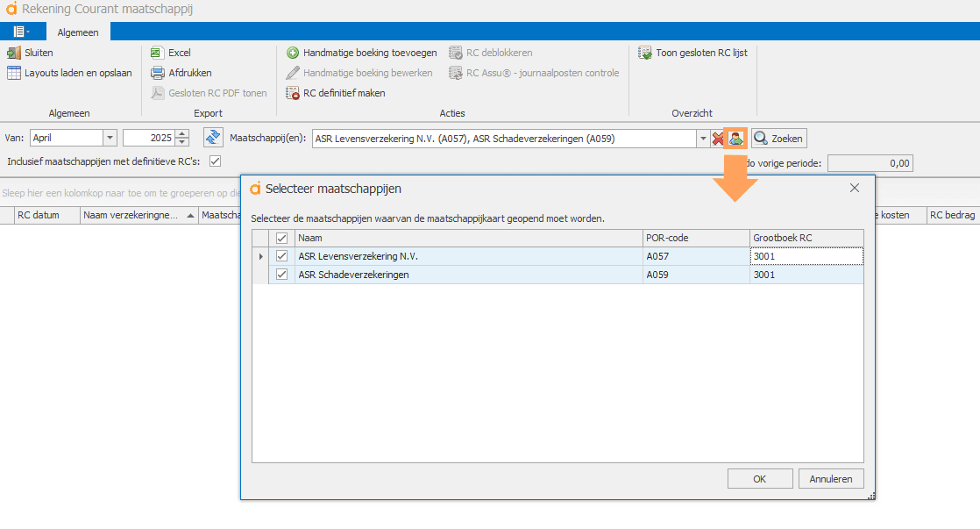This screenshot has height=529, width=980.
Task: Click the Afdrukken printer icon
Action: pos(158,73)
